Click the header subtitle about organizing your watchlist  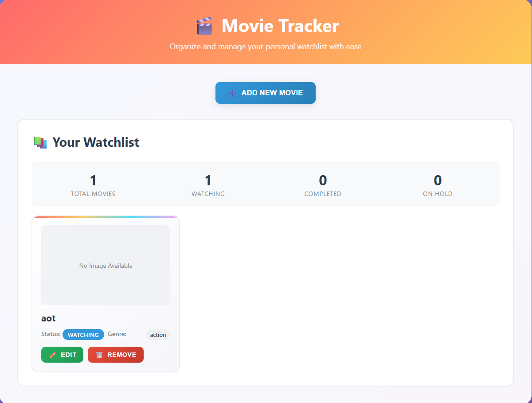tap(266, 47)
